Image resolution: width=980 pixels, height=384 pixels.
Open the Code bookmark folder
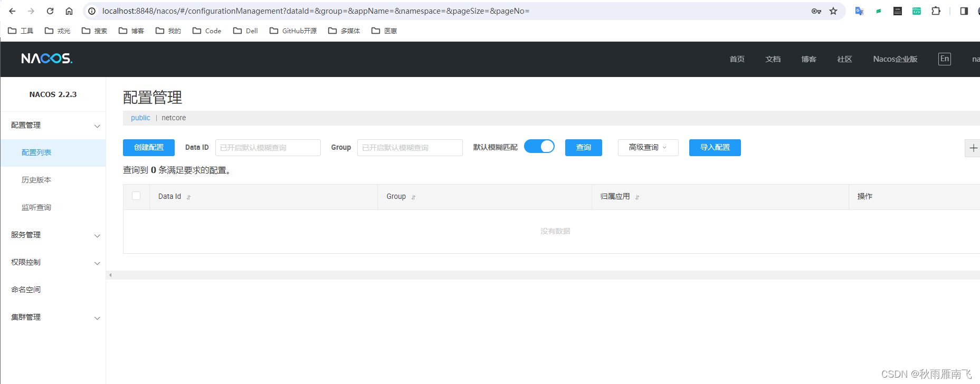pos(207,31)
